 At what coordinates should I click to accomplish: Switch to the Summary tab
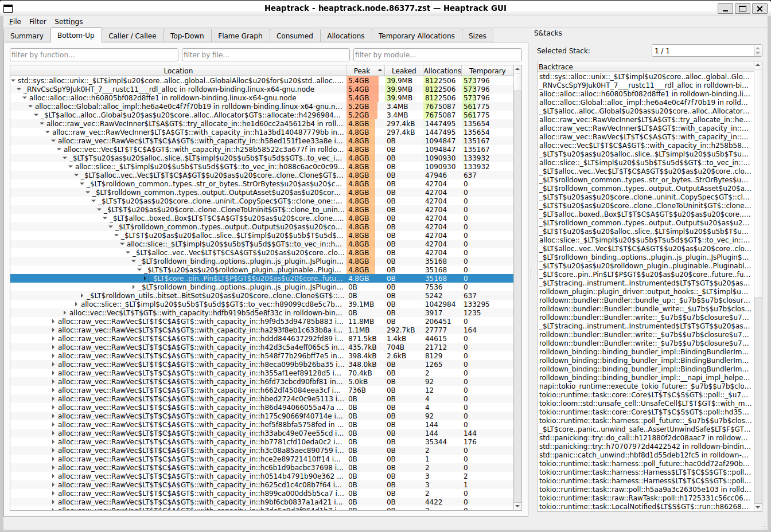(x=27, y=35)
